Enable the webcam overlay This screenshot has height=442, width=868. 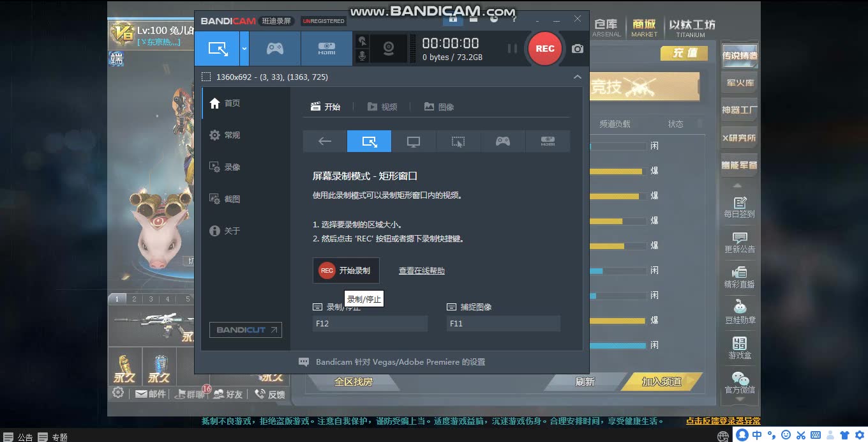point(389,49)
